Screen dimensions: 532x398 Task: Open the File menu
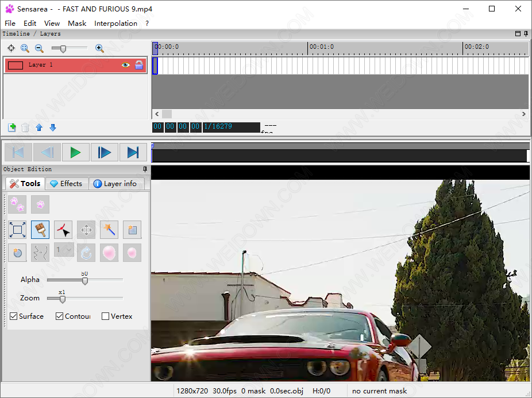[x=10, y=24]
